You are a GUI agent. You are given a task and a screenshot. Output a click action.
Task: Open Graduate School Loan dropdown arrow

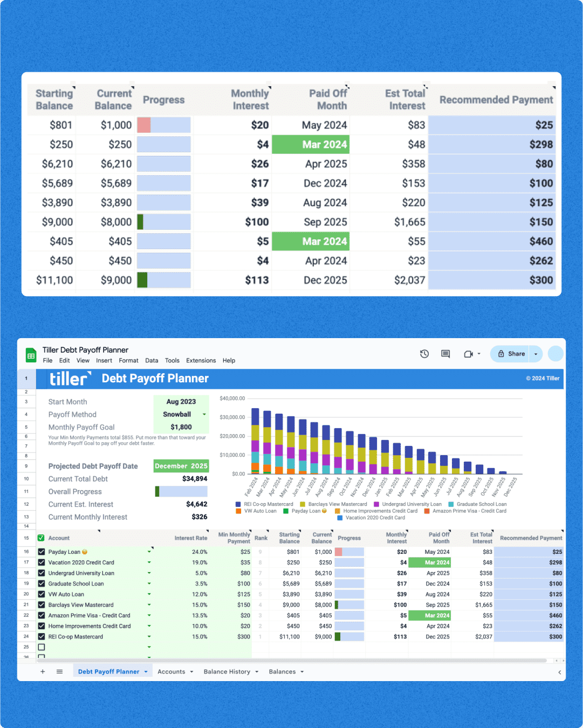tap(149, 583)
